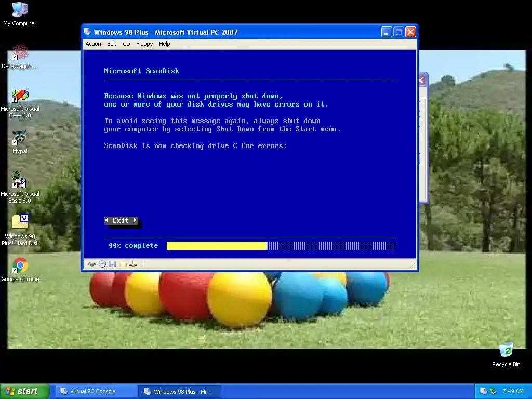Click the floppy disk icon in Virtual PC status bar
Screen dimensions: 532x399
click(112, 264)
